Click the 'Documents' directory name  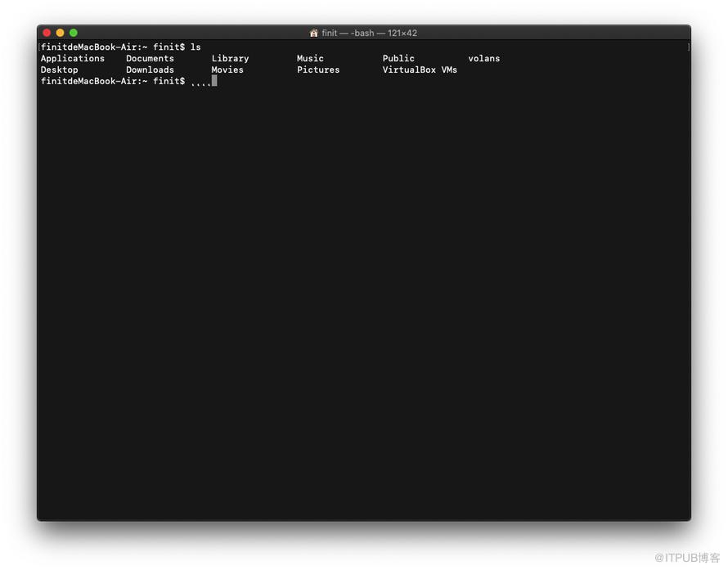point(150,59)
